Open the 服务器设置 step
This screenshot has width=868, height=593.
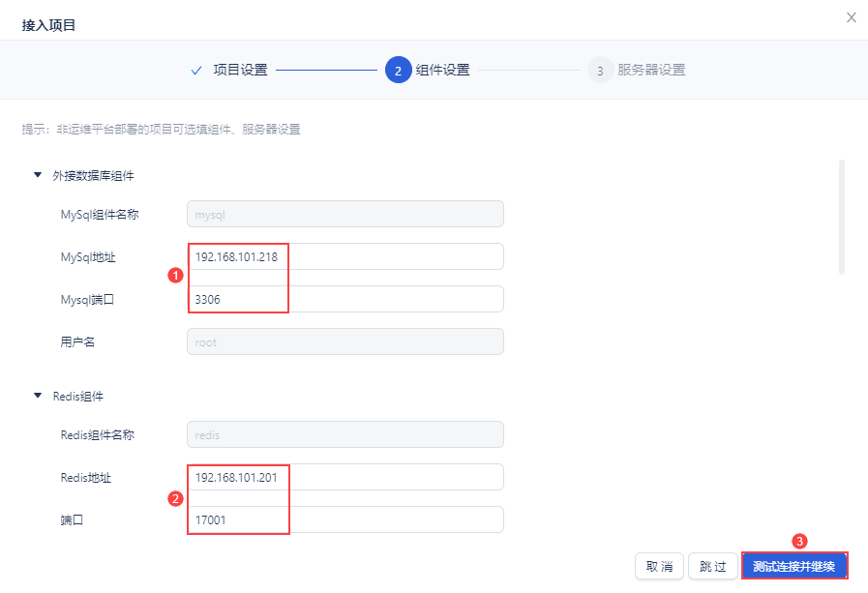click(651, 70)
